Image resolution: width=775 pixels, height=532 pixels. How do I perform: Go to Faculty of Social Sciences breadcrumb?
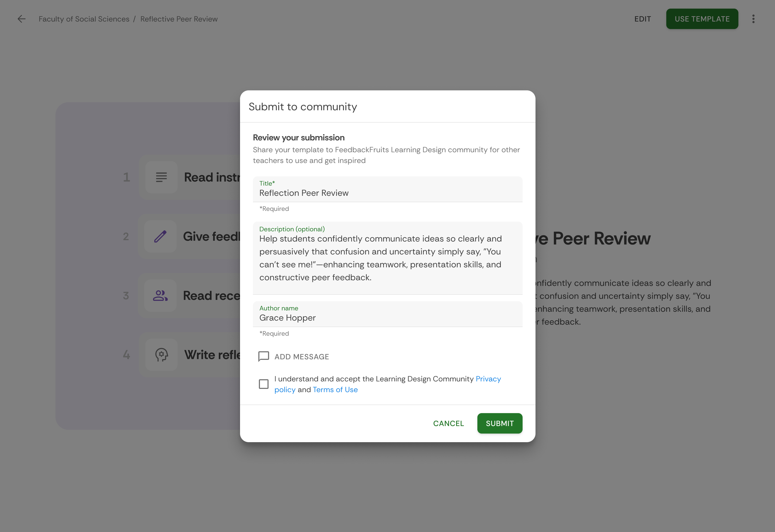pyautogui.click(x=84, y=19)
